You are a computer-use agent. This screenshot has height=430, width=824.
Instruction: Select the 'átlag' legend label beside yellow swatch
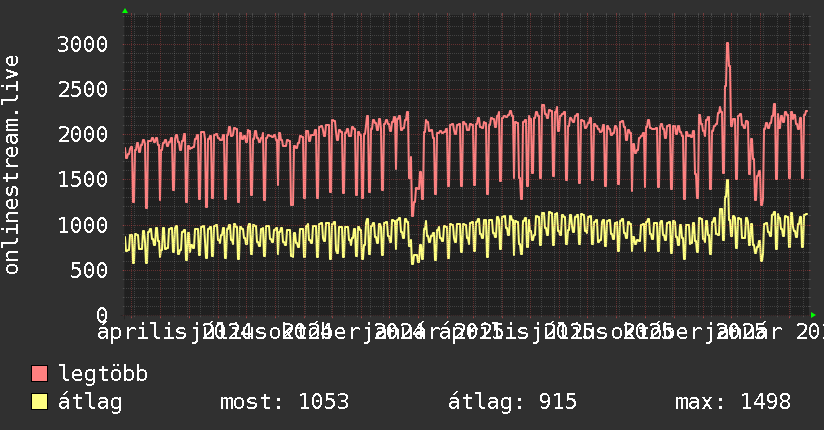pyautogui.click(x=90, y=402)
